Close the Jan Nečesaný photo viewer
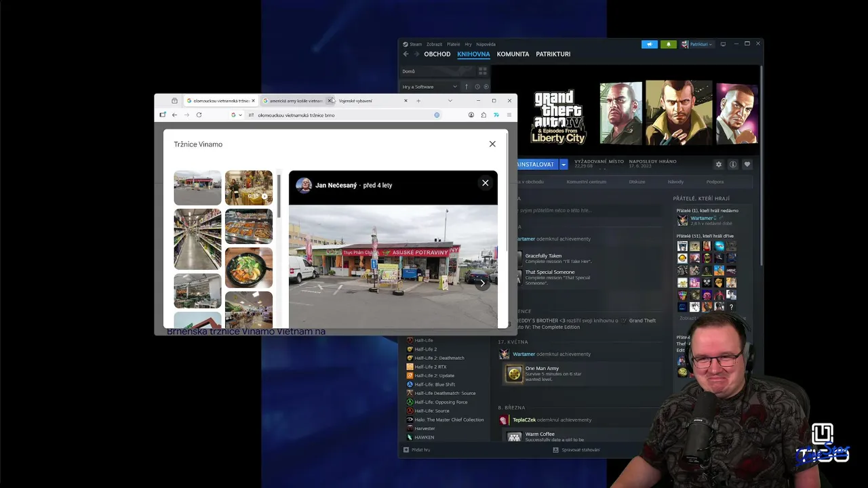Screen dimensions: 868x488 click(485, 183)
